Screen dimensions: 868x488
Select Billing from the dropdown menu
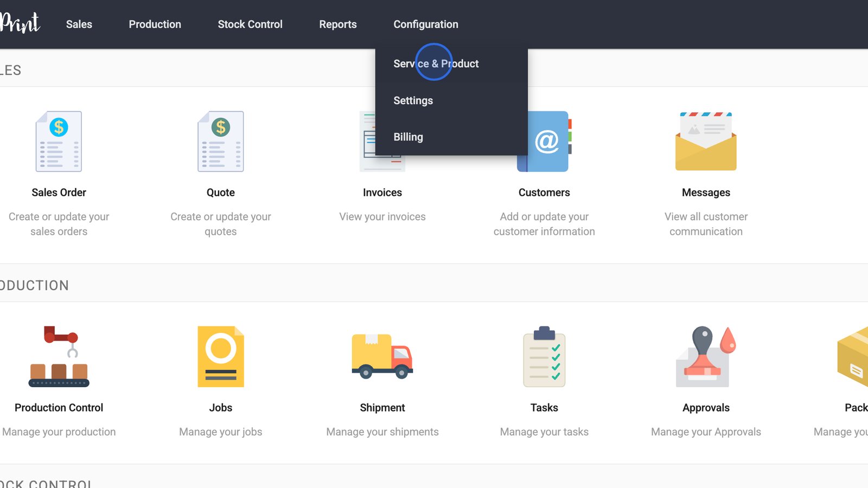(408, 137)
